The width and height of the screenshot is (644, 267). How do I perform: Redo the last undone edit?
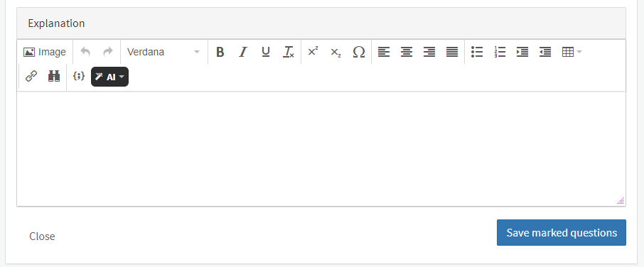point(108,52)
